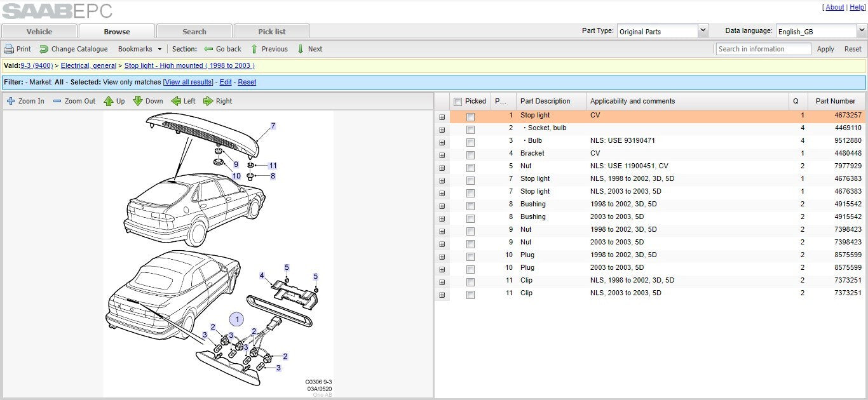Expand the Stop light CV row
Screen dimensions: 868x400
[442, 117]
